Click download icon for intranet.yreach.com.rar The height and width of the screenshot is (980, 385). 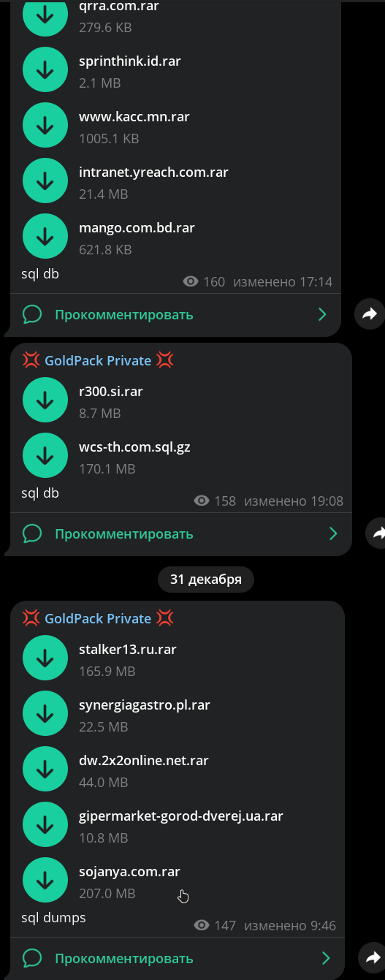[x=45, y=181]
